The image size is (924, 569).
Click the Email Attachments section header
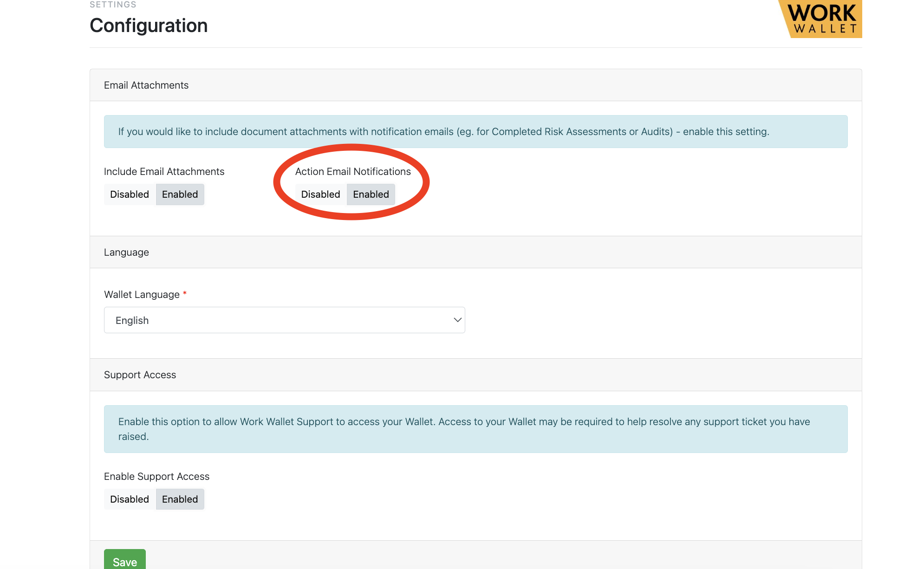tap(476, 85)
